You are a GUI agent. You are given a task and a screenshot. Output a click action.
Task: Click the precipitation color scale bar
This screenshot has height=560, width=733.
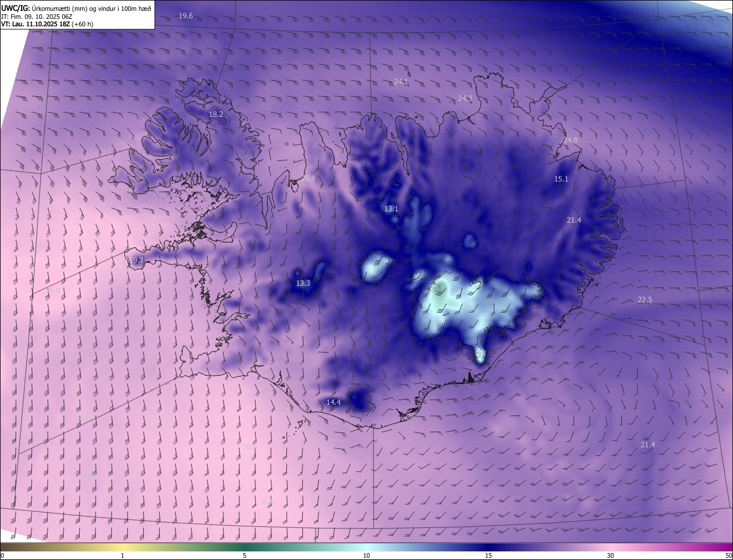tap(366, 547)
